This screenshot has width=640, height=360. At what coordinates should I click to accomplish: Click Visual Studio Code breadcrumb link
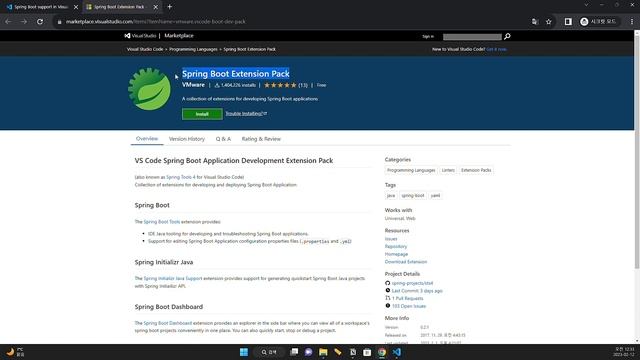click(x=145, y=49)
